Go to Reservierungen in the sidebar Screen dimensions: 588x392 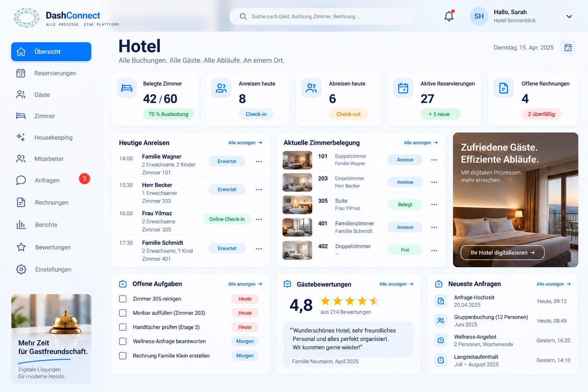click(51, 73)
